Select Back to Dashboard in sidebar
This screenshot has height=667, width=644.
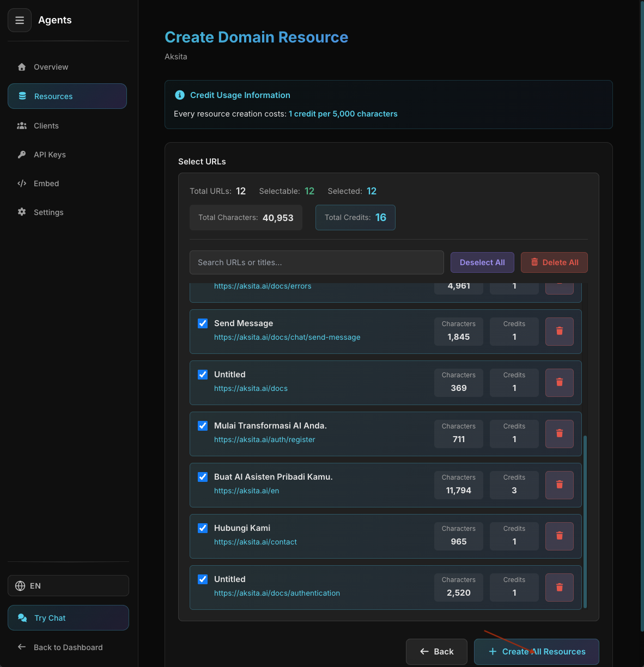coord(68,647)
